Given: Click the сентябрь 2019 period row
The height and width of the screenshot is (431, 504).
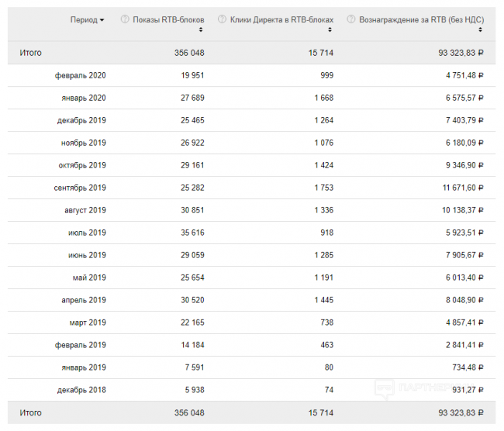Looking at the screenshot, I should (x=80, y=188).
